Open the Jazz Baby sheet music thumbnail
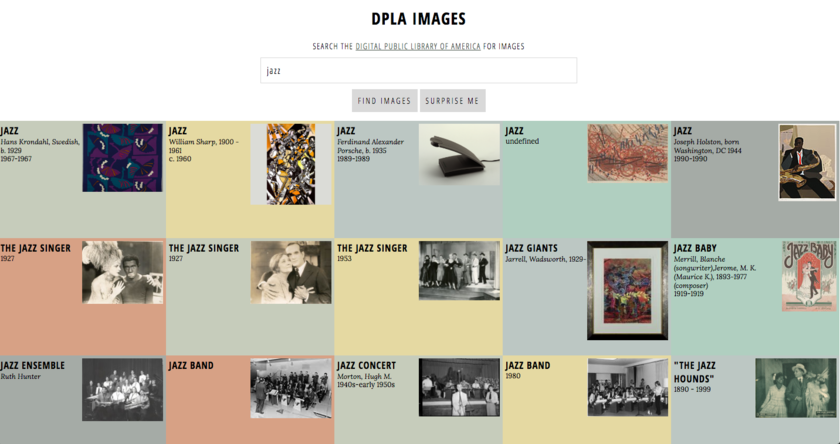Screen dimensions: 840x444 coord(809,276)
